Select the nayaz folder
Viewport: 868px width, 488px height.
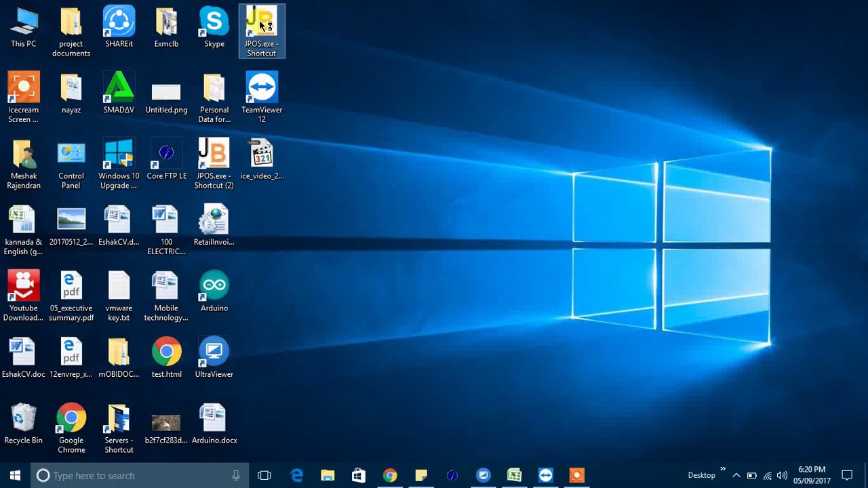click(71, 94)
